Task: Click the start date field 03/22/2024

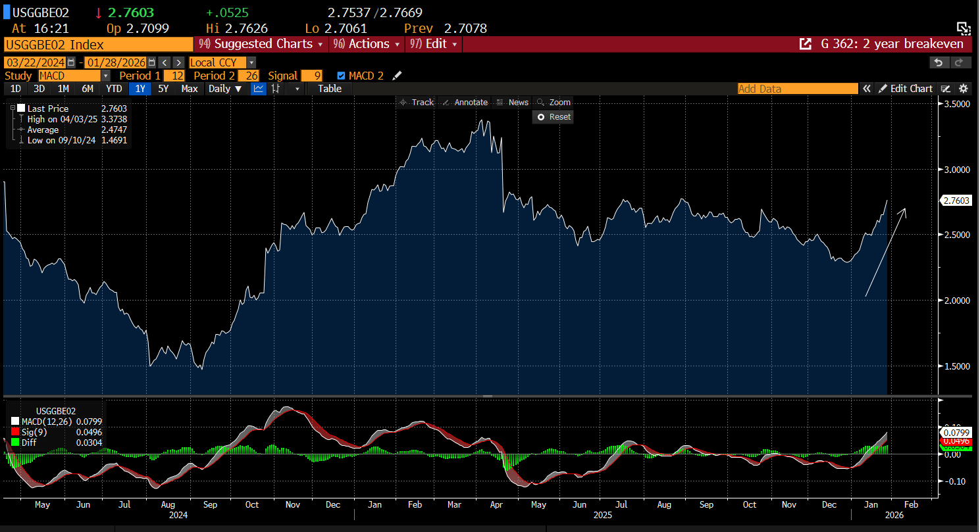Action: 35,62
